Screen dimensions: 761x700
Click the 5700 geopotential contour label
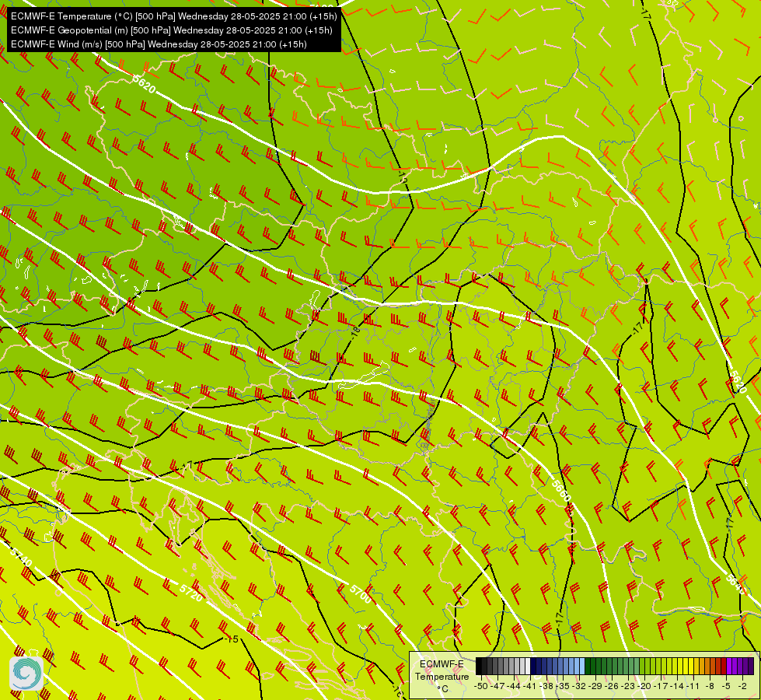[x=361, y=593]
